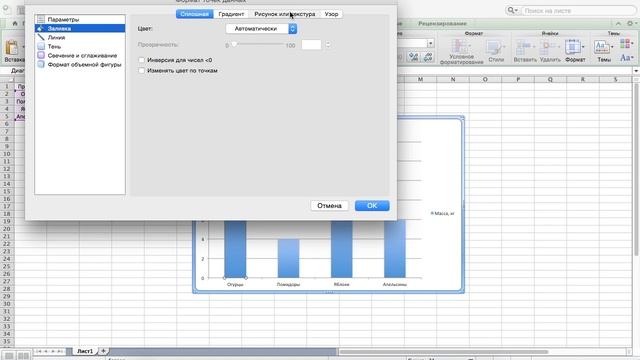Switch to the Узор pattern tab
Image resolution: width=640 pixels, height=360 pixels.
pyautogui.click(x=331, y=14)
